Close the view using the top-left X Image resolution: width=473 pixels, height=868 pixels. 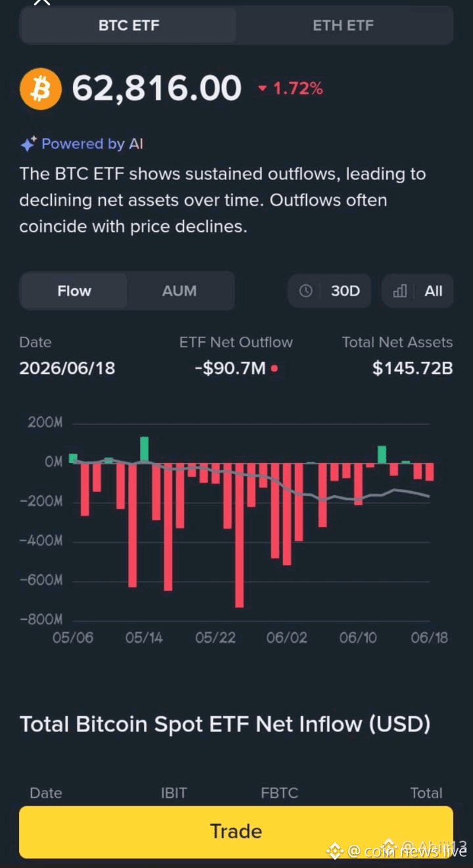click(41, 2)
